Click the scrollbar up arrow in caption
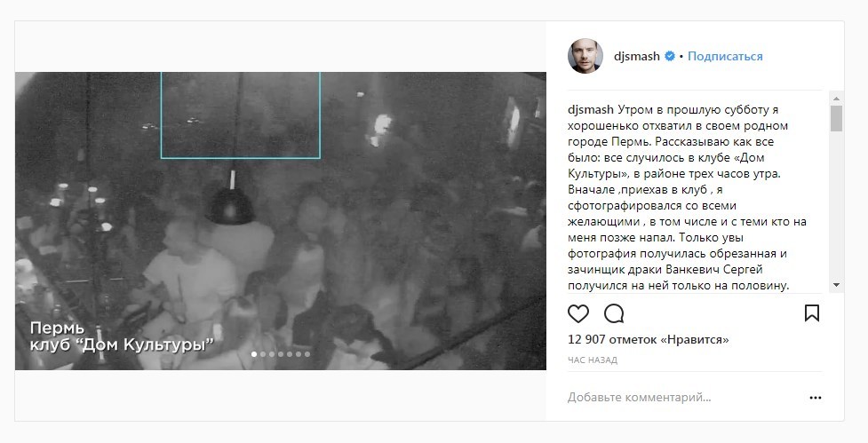The image size is (868, 443). tap(836, 99)
